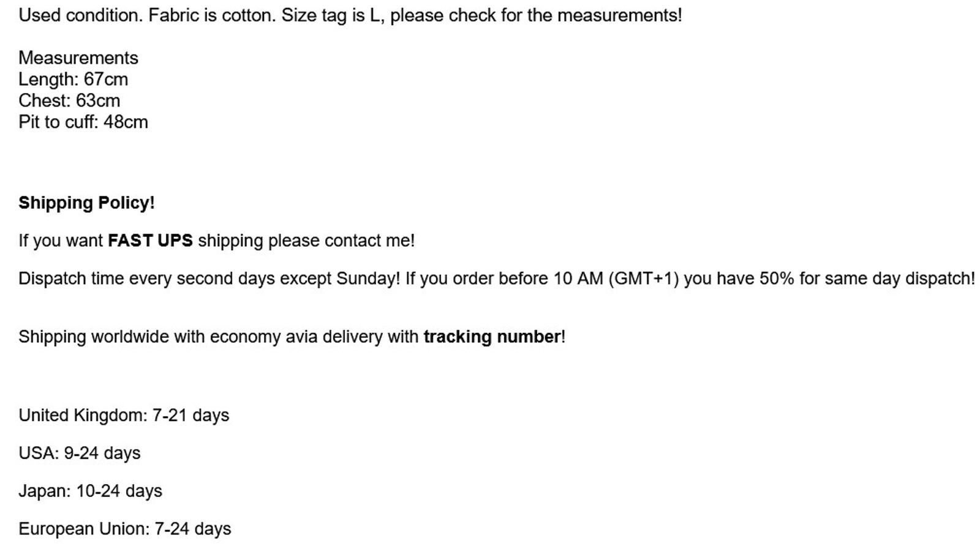The height and width of the screenshot is (557, 980).
Task: Click the 'Measurements' heading line
Action: 78,58
